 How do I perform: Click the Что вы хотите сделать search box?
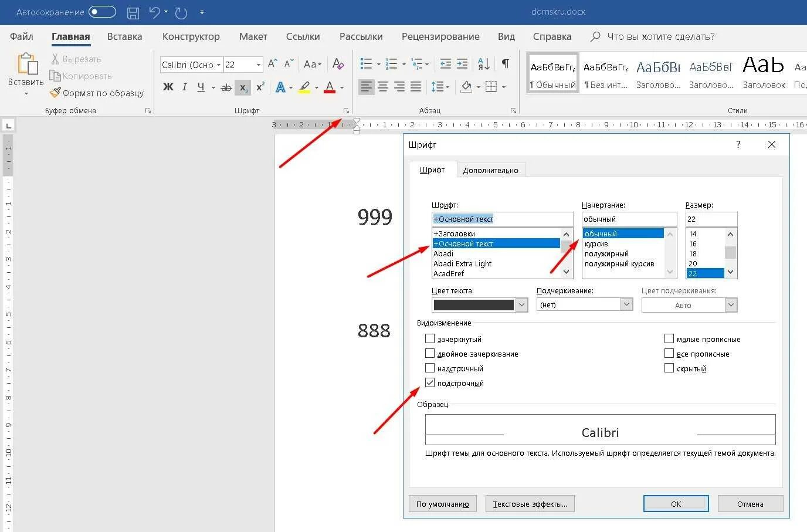(x=660, y=36)
